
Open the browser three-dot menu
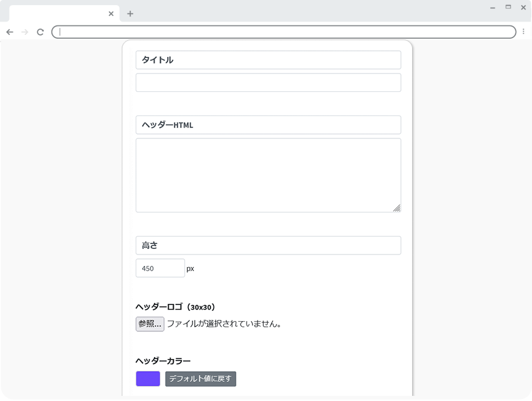[523, 32]
